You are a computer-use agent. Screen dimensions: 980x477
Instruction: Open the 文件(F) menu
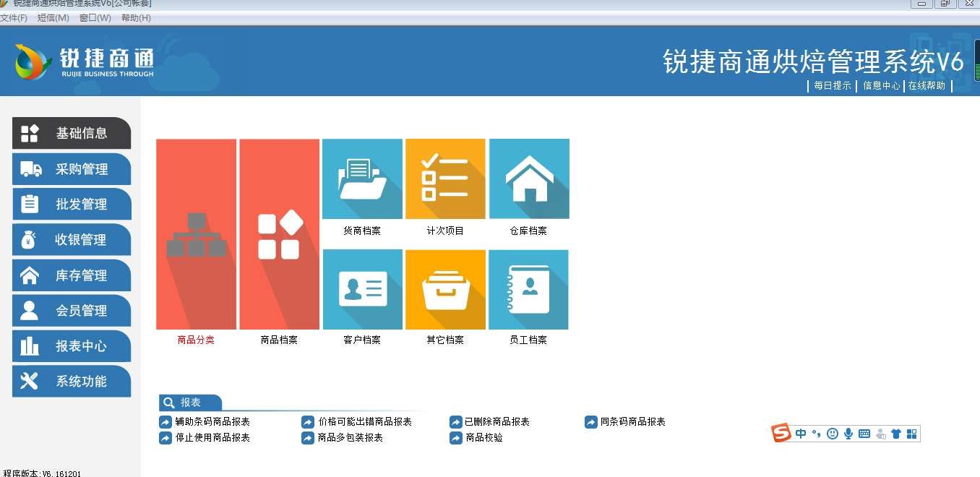coord(14,17)
